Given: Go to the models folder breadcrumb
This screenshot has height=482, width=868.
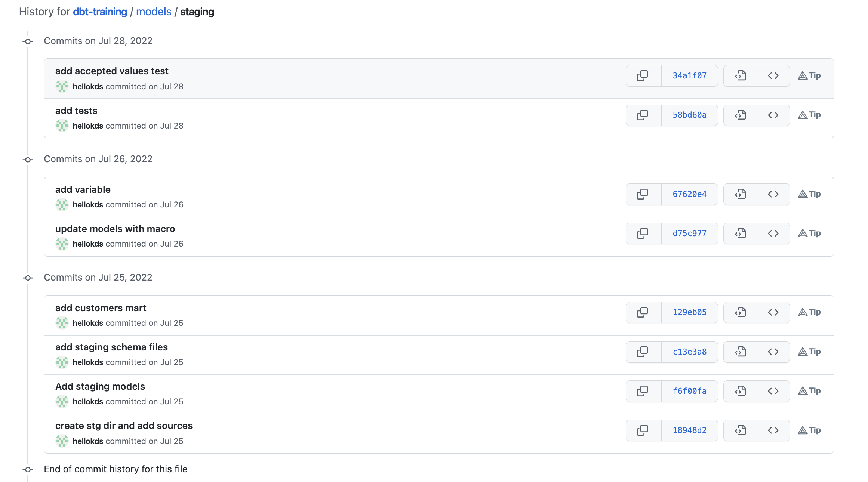Looking at the screenshot, I should pyautogui.click(x=154, y=12).
